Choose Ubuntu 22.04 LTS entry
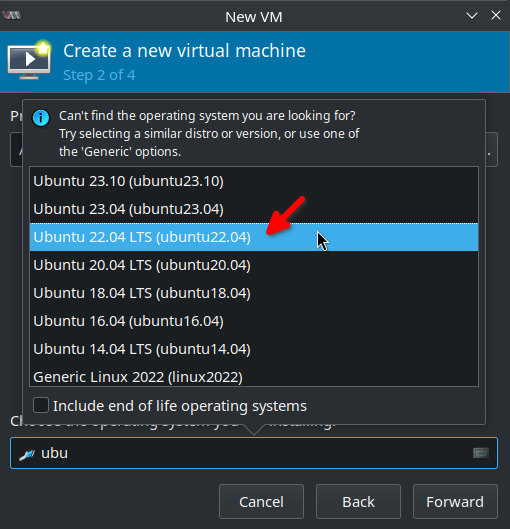 [254, 237]
